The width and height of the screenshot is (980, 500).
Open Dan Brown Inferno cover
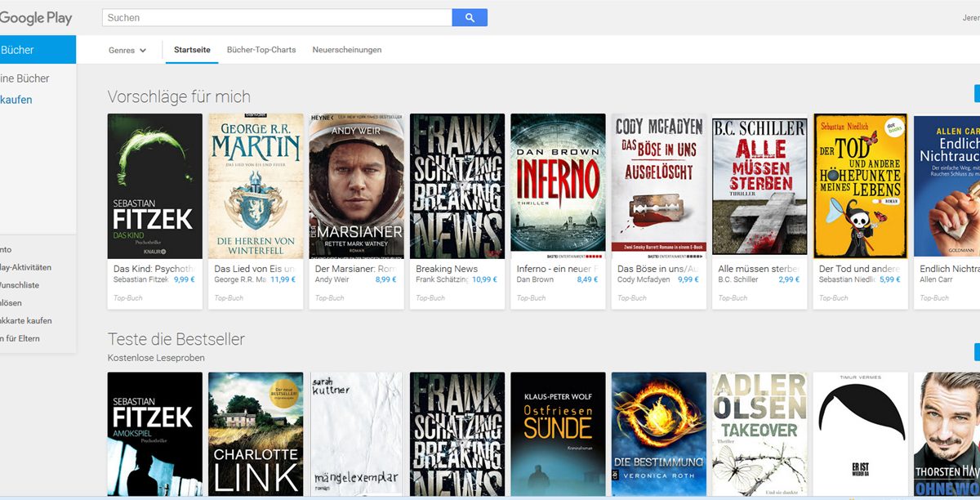tap(559, 186)
